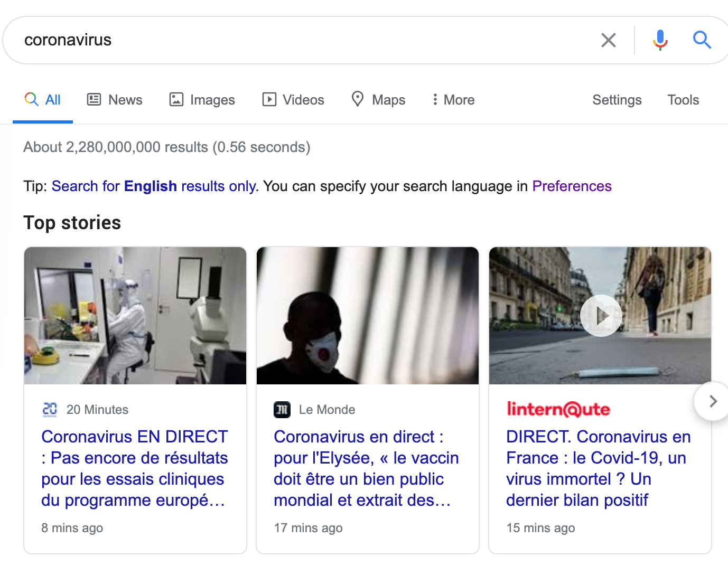This screenshot has height=566, width=728.
Task: Start voice search with the microphone icon
Action: click(x=660, y=40)
